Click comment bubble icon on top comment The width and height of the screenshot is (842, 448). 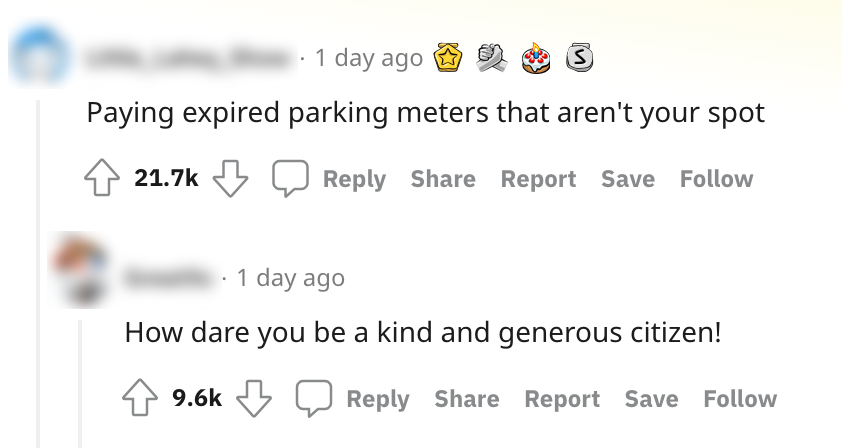[291, 179]
